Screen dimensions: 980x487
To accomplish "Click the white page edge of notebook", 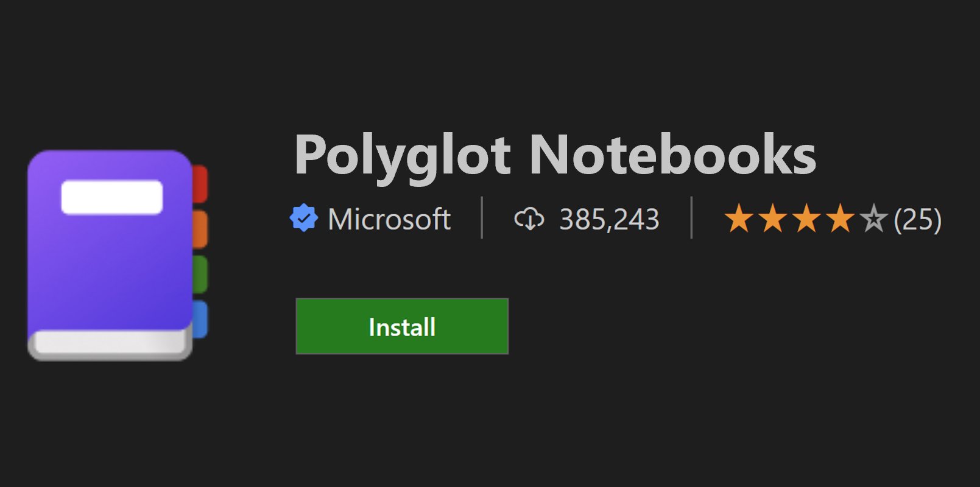I will click(110, 343).
